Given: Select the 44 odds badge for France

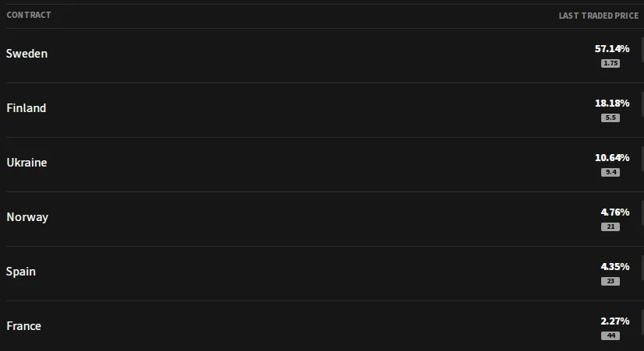Looking at the screenshot, I should (x=611, y=335).
